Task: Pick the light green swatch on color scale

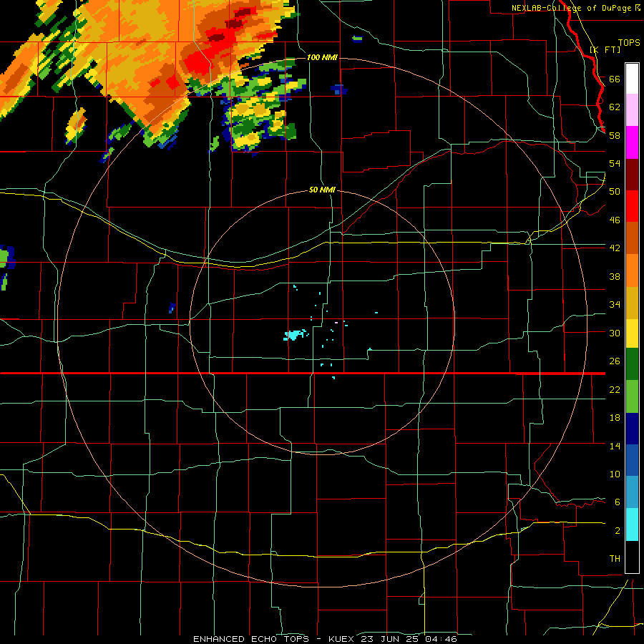Action: point(632,396)
